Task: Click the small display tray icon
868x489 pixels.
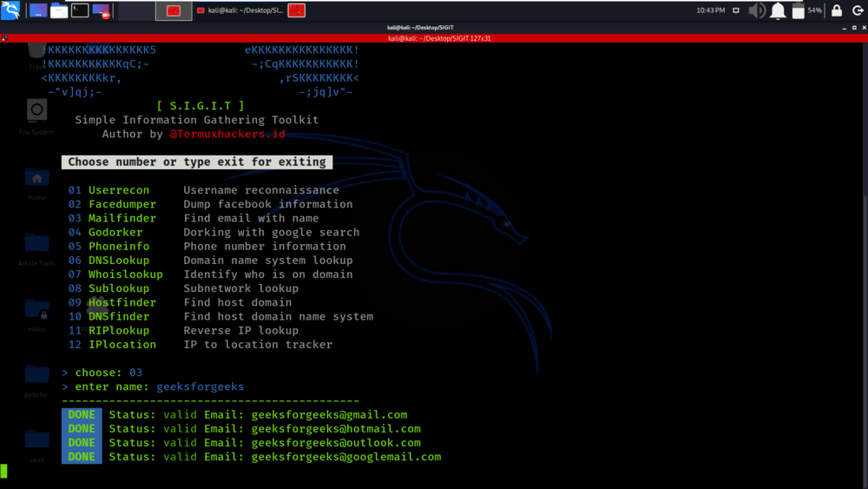Action: tap(736, 10)
